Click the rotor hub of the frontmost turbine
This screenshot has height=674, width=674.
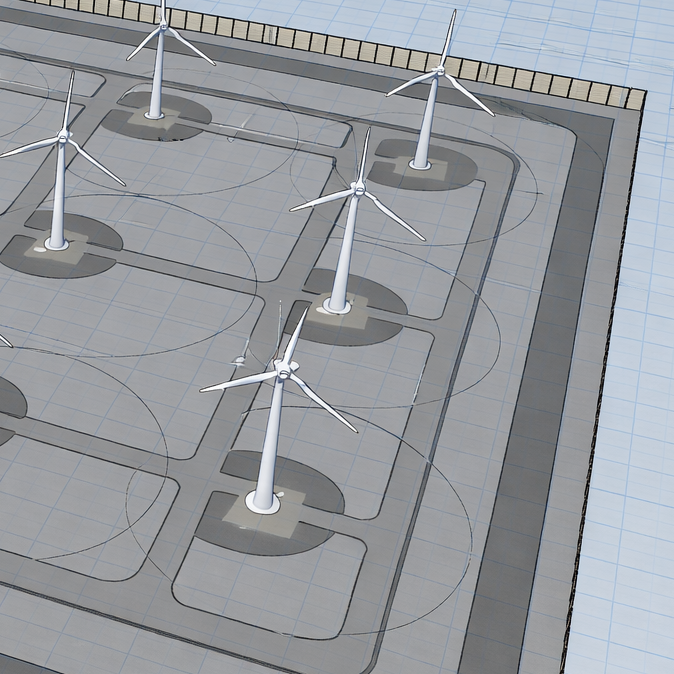pyautogui.click(x=283, y=373)
